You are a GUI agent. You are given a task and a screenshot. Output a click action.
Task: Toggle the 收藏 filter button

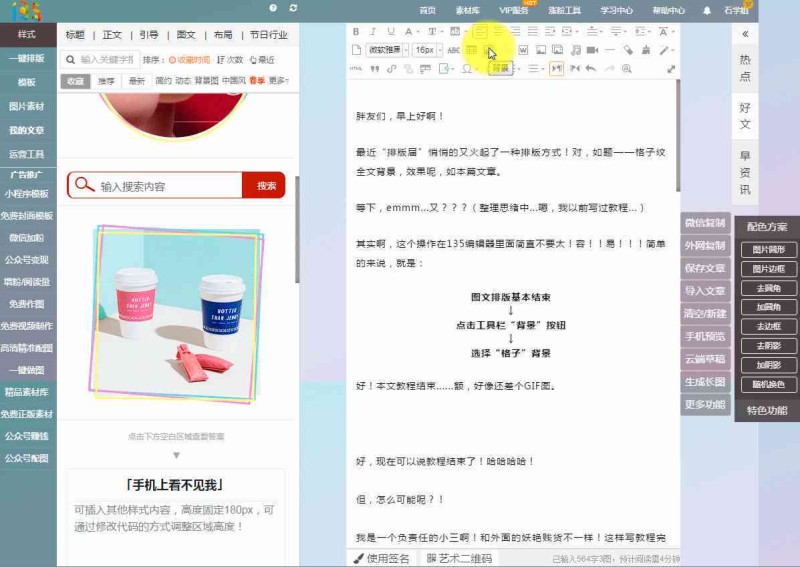coord(76,81)
